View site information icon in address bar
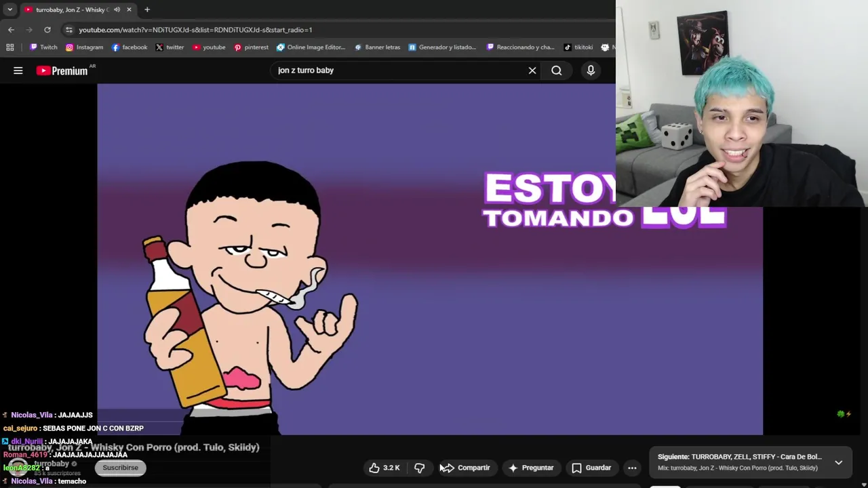 [68, 30]
